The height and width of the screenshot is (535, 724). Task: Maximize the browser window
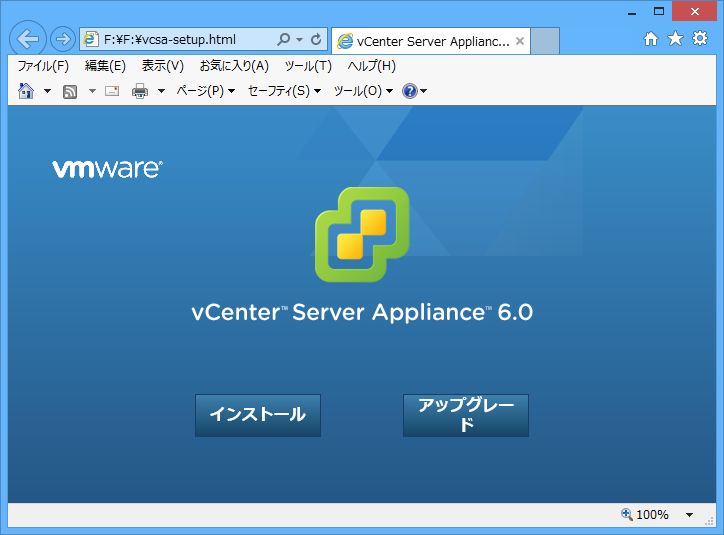click(x=659, y=11)
